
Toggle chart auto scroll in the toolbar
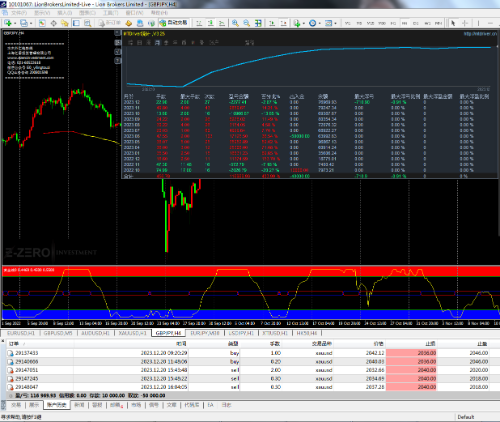pyautogui.click(x=272, y=23)
